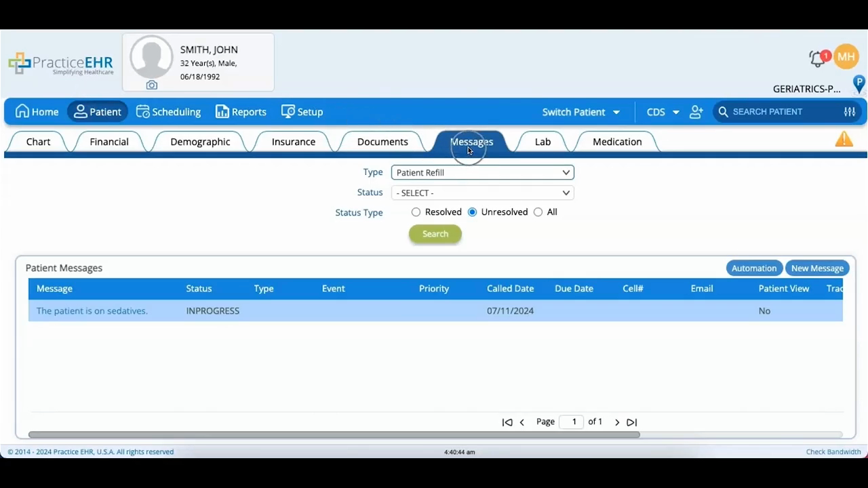868x488 pixels.
Task: Switch to the Chart tab
Action: tap(38, 142)
